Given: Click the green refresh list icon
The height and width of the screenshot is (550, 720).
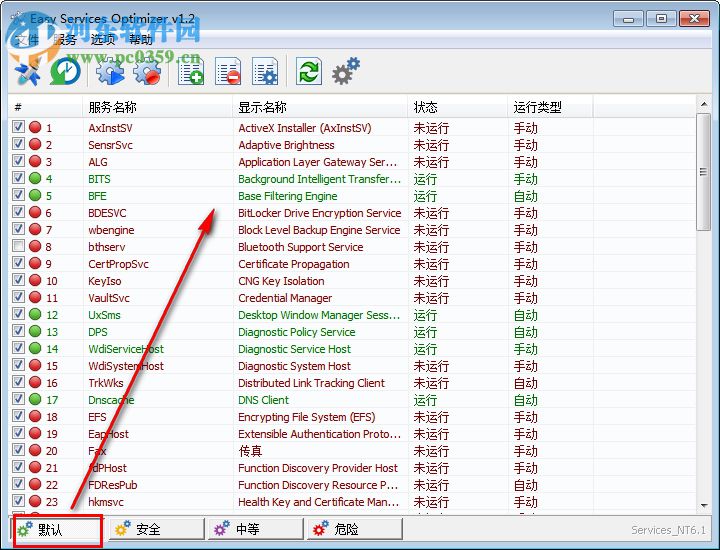Looking at the screenshot, I should [x=309, y=72].
